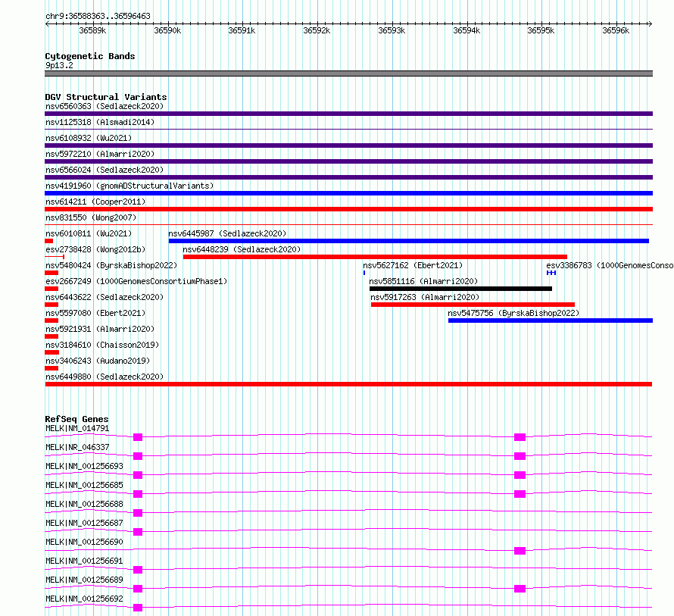
Task: Click the red bar under nsv5917263
Action: tap(473, 305)
